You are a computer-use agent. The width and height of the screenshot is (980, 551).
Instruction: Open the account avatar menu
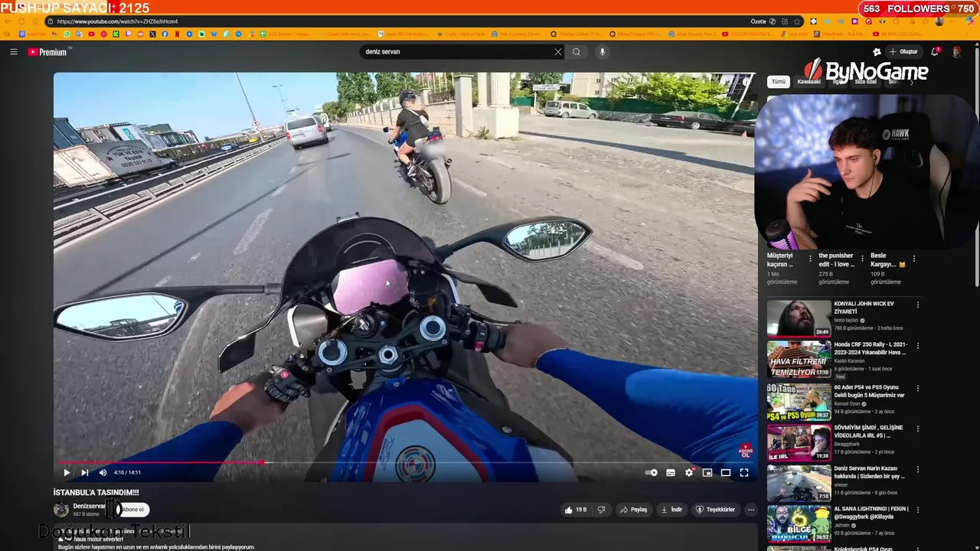956,52
